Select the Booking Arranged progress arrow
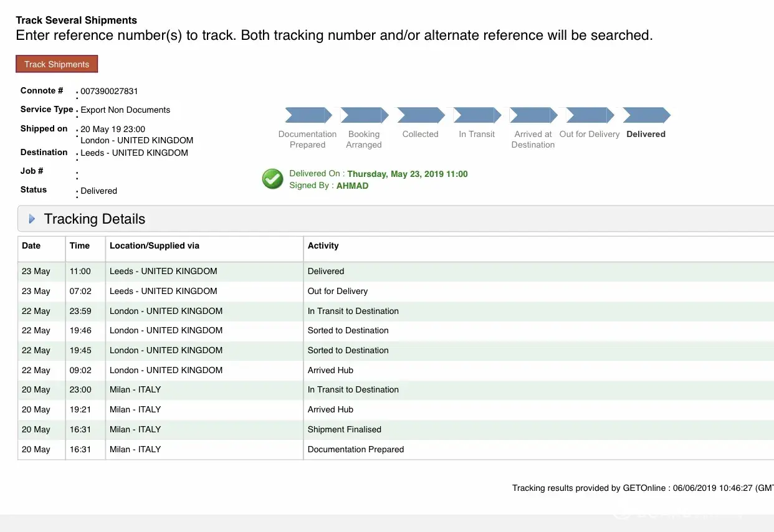The height and width of the screenshot is (532, 774). [x=365, y=115]
